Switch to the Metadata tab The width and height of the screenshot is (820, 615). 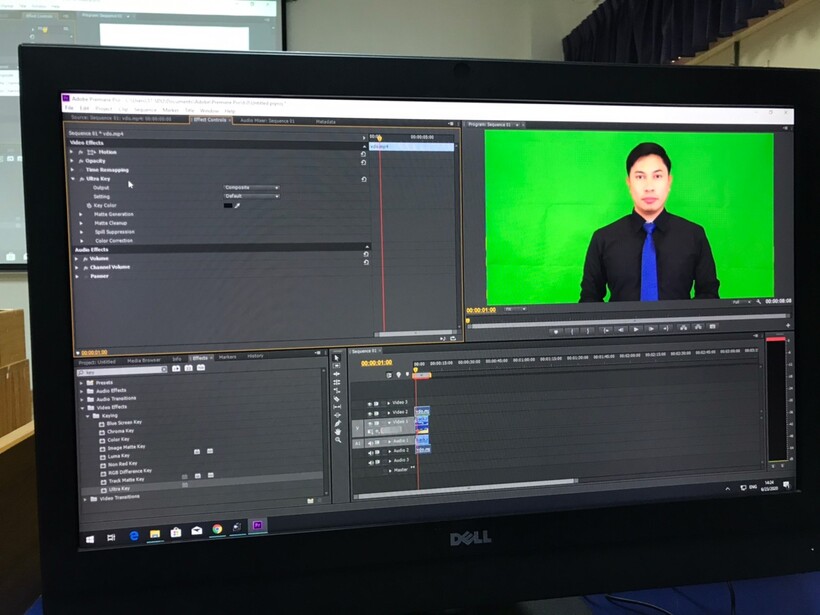[325, 122]
